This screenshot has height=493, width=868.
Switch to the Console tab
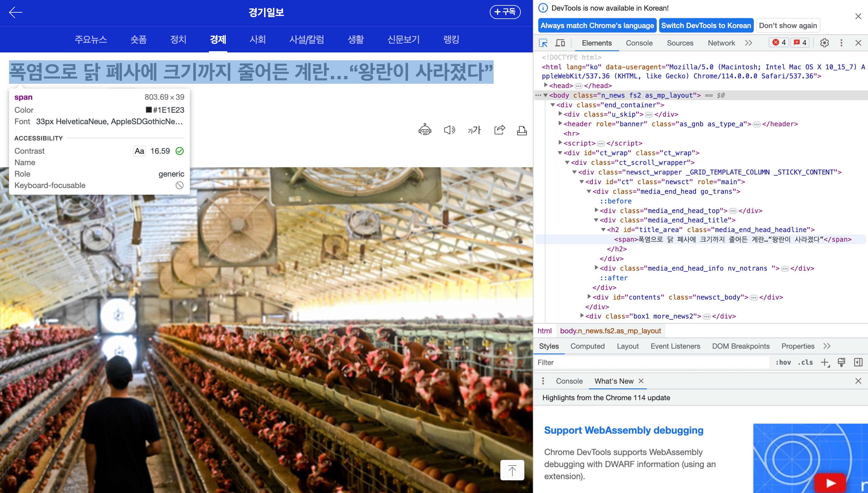[639, 43]
